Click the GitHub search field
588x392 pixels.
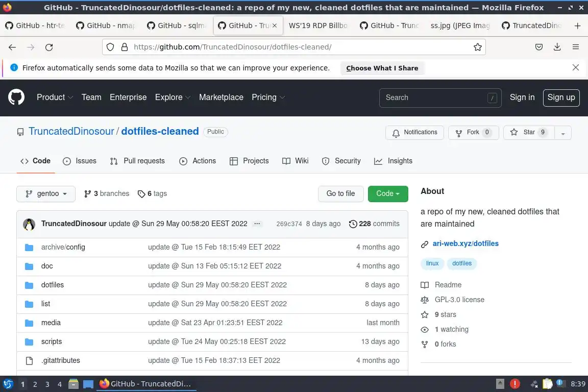[x=440, y=97]
